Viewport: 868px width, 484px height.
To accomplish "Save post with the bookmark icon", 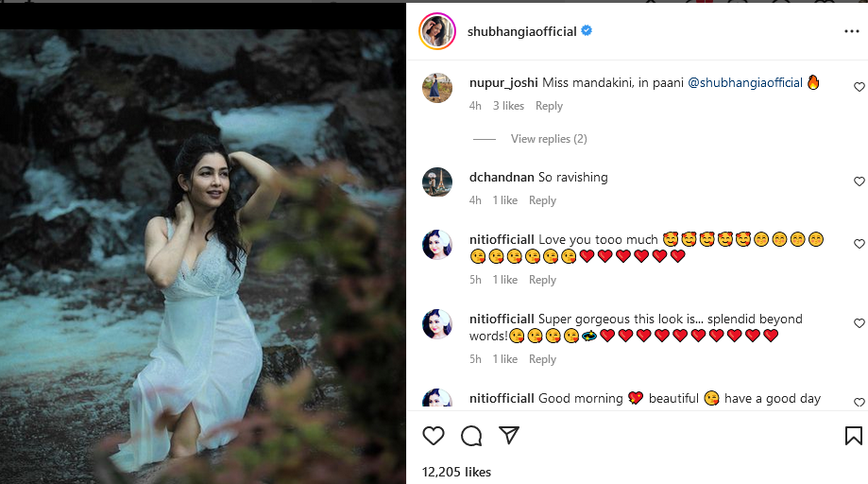I will (853, 436).
